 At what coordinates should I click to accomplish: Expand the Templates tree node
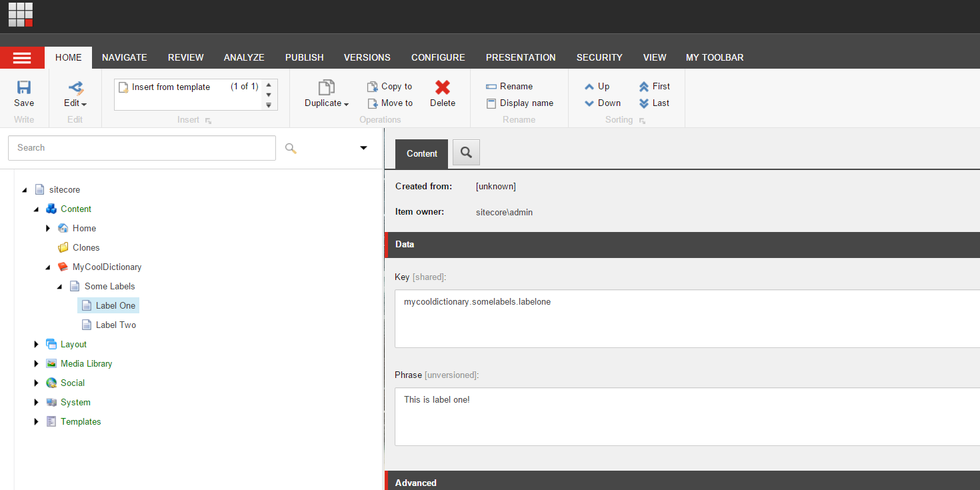tap(37, 422)
